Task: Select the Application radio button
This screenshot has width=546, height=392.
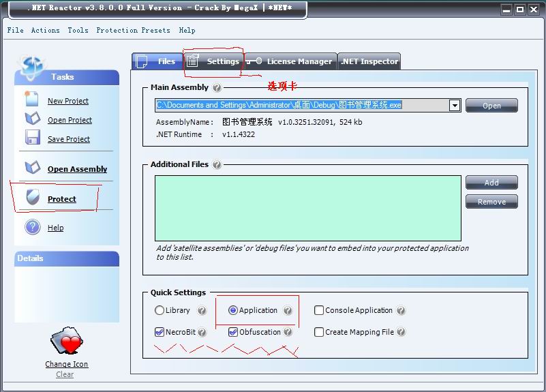Action: [233, 310]
